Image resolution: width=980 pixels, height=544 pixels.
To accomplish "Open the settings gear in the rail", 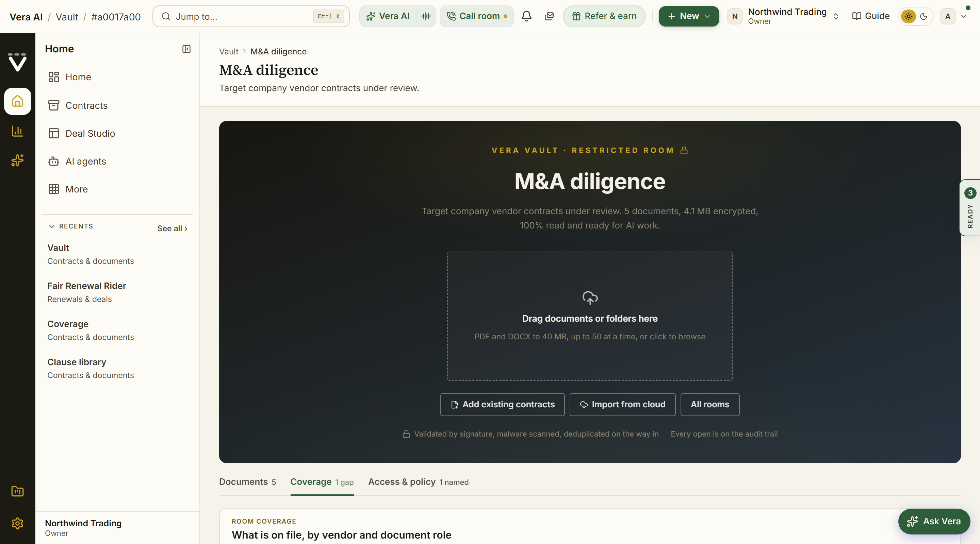I will click(x=17, y=524).
